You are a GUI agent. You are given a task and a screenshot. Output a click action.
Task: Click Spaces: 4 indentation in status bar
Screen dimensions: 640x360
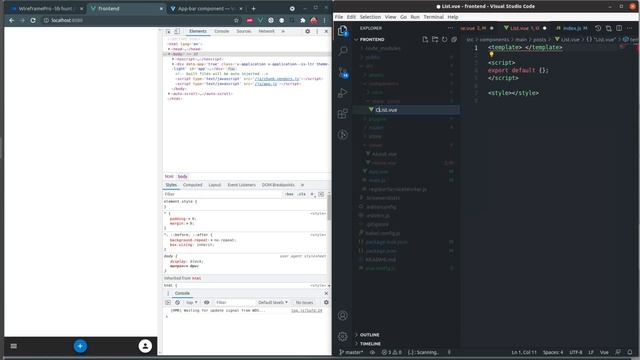[x=553, y=352]
